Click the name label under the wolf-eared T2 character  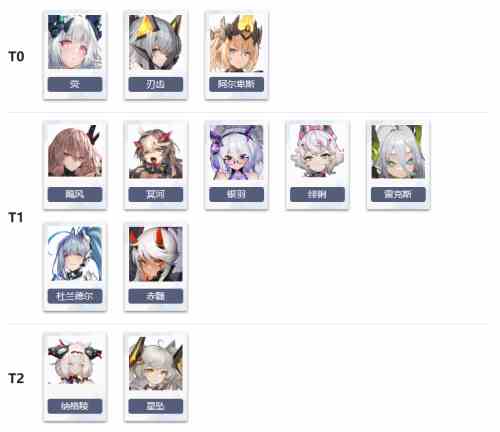(156, 406)
